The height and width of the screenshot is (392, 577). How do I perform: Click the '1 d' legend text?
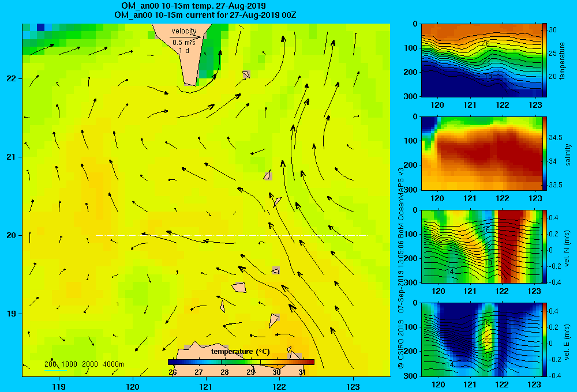point(184,51)
